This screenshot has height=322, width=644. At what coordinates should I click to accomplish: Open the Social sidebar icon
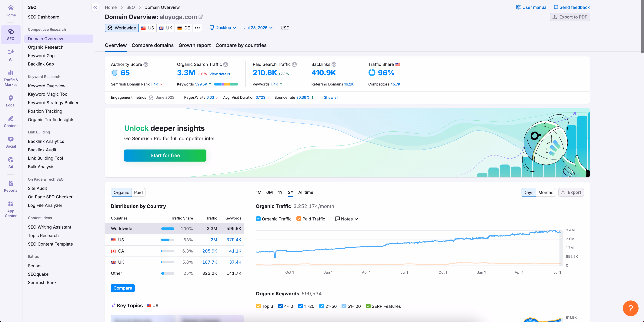point(11,142)
